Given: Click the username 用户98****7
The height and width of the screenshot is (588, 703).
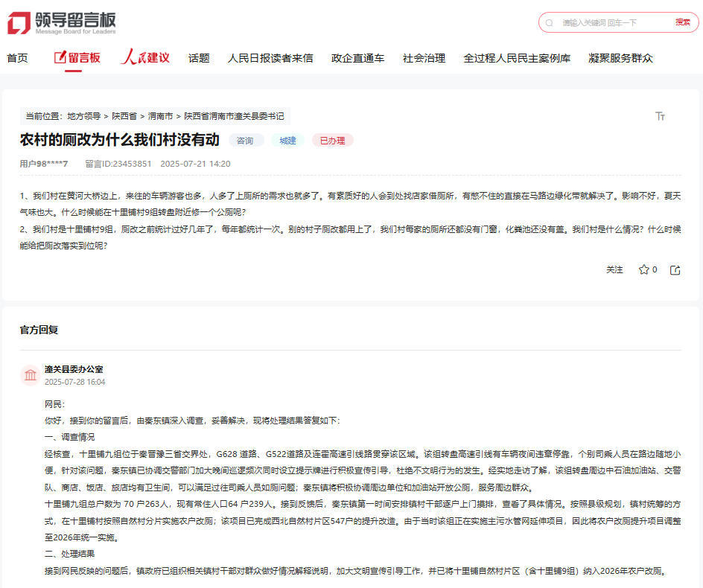Looking at the screenshot, I should tap(44, 164).
